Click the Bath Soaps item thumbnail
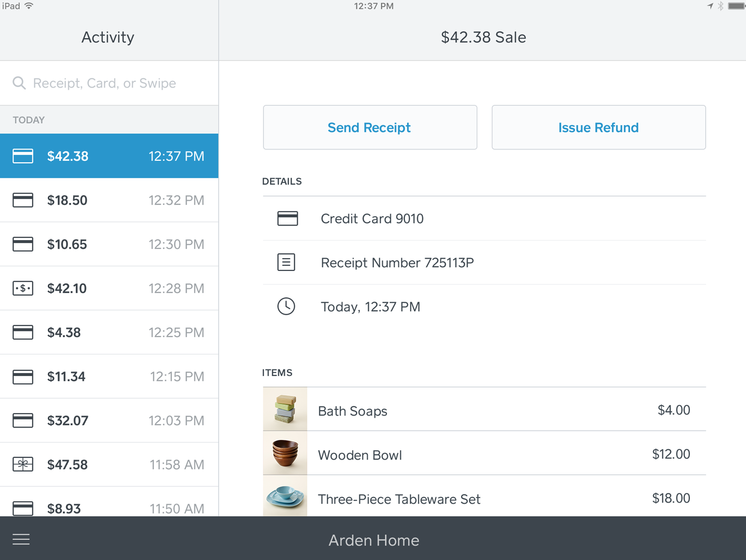The width and height of the screenshot is (746, 560). (x=285, y=409)
